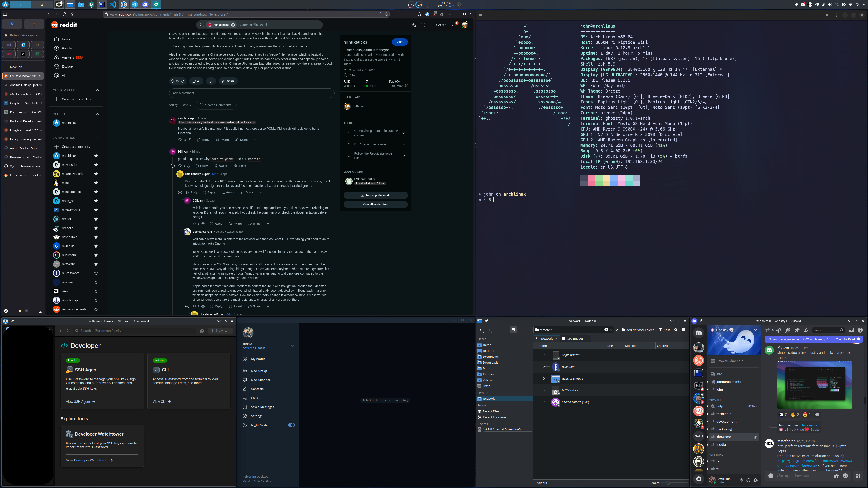Open Dolphin hamburger menu

683,330
